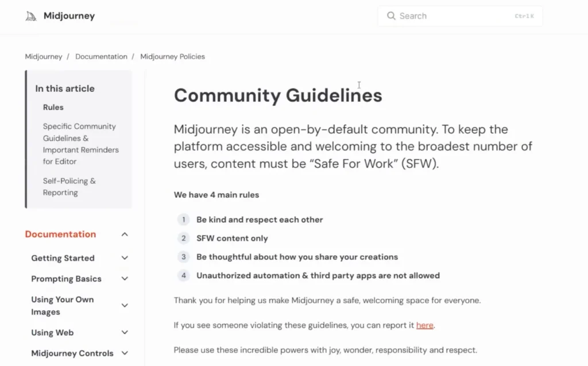Expand the Prompting Basics chevron

coord(125,279)
